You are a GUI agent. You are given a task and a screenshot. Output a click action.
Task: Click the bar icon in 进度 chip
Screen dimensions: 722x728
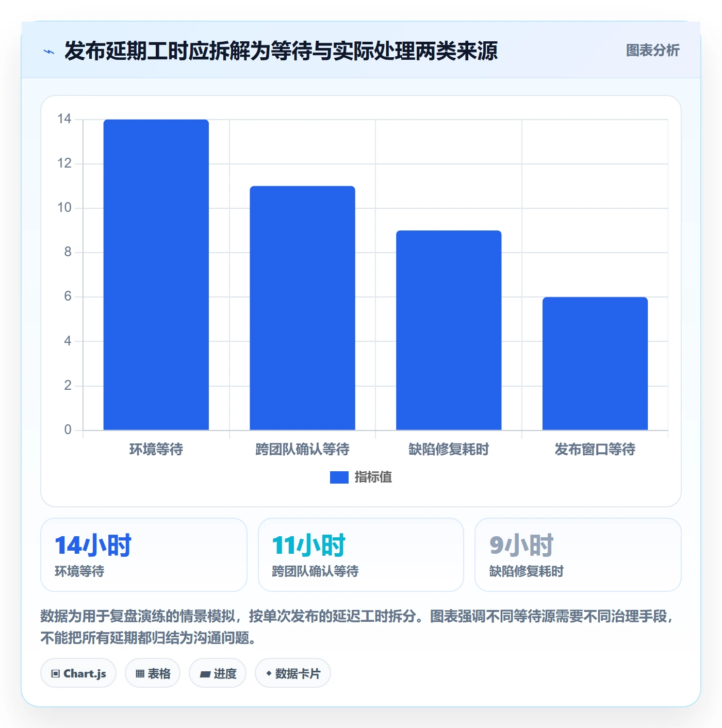coord(205,674)
